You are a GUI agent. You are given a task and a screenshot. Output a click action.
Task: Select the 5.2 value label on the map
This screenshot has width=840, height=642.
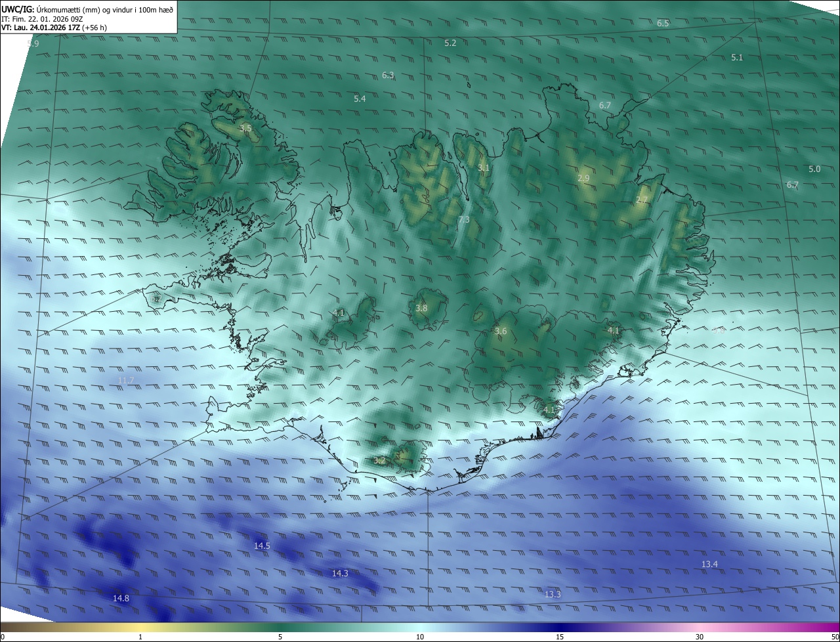[450, 43]
